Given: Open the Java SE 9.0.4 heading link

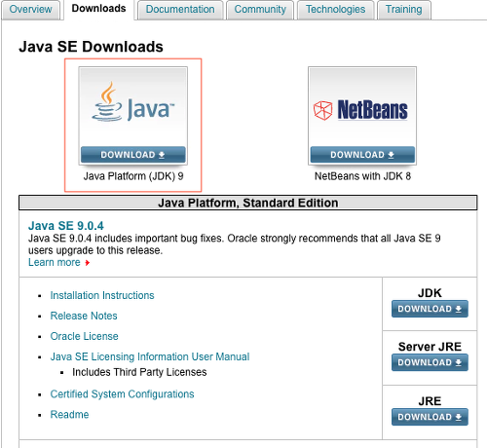Looking at the screenshot, I should (66, 226).
